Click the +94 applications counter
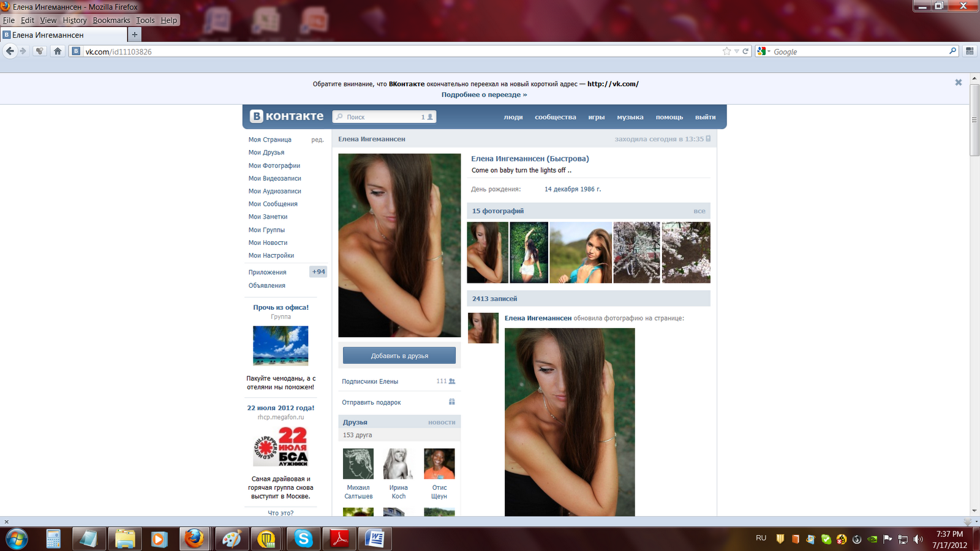980x551 pixels. click(x=318, y=272)
